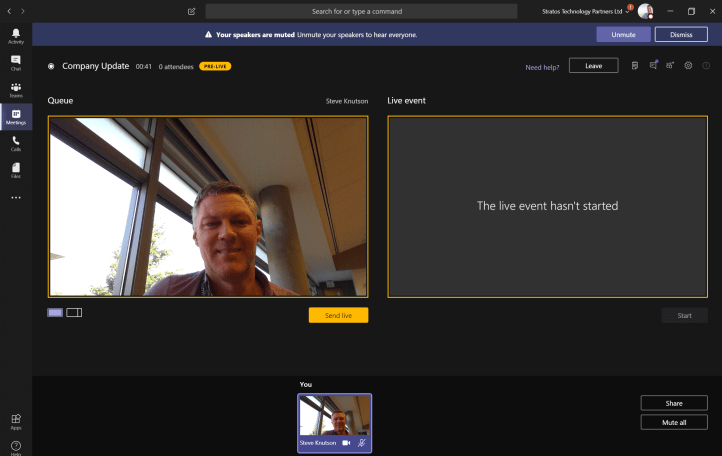Click the new chat compose icon
The image size is (722, 456).
pyautogui.click(x=192, y=12)
